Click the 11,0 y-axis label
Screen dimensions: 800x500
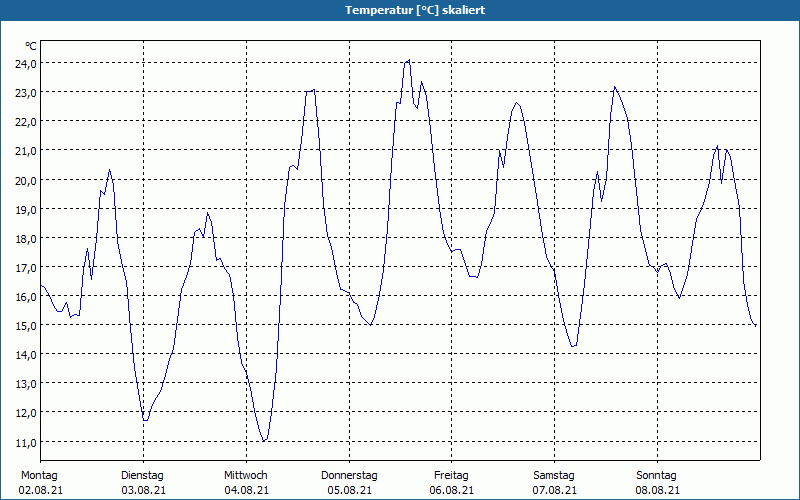pos(25,442)
